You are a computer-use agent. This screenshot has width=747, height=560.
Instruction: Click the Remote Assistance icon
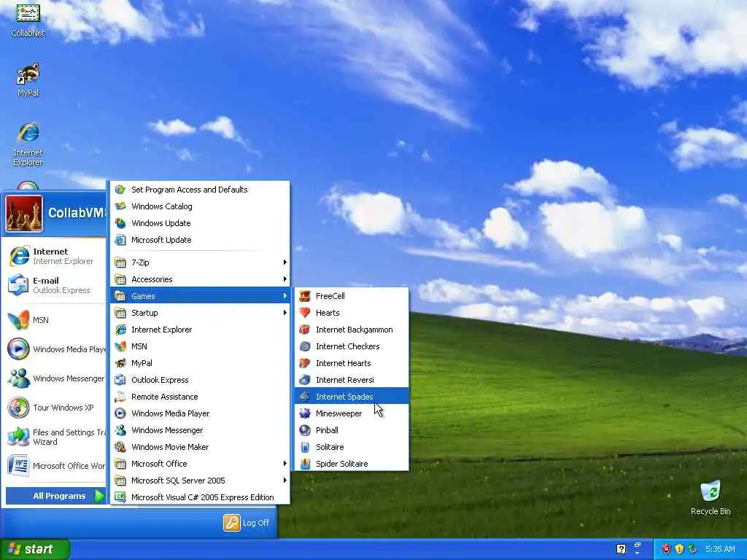pos(120,396)
